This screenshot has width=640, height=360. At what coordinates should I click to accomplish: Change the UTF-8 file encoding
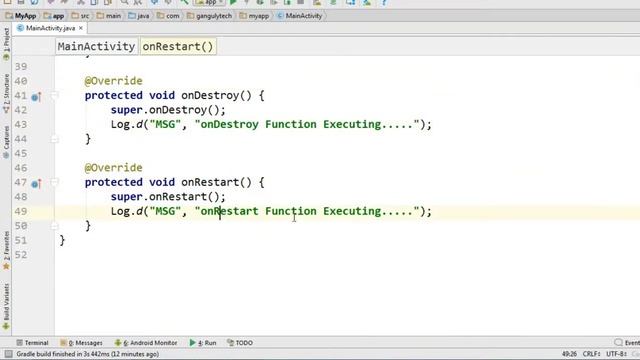(x=616, y=354)
